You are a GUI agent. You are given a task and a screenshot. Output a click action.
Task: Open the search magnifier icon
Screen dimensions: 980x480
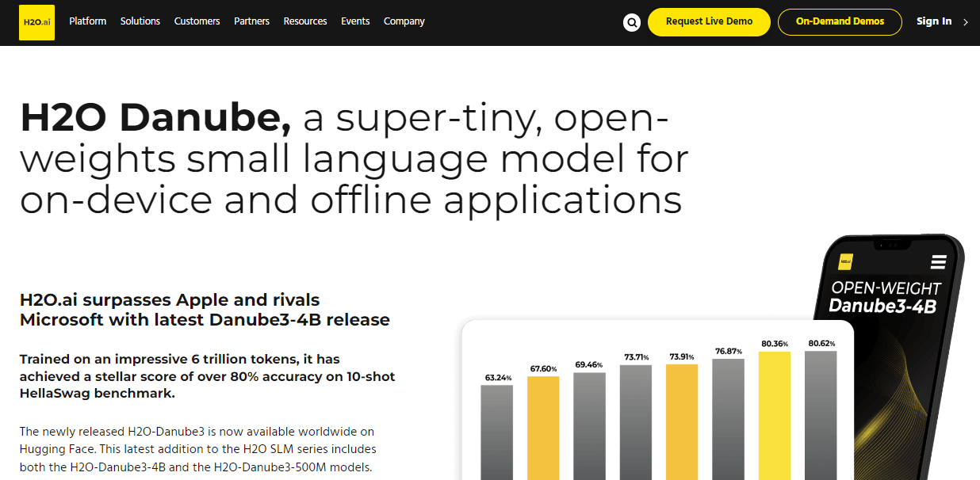[632, 22]
